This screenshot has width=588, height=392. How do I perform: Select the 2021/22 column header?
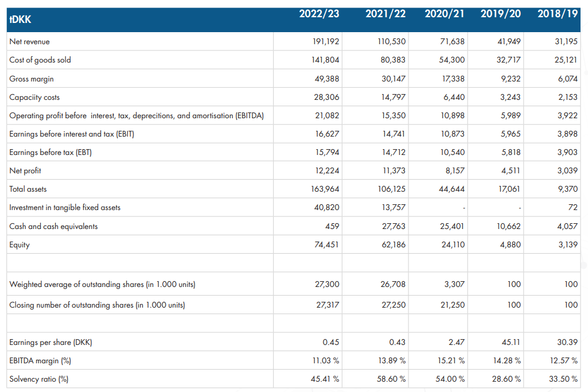tap(385, 14)
